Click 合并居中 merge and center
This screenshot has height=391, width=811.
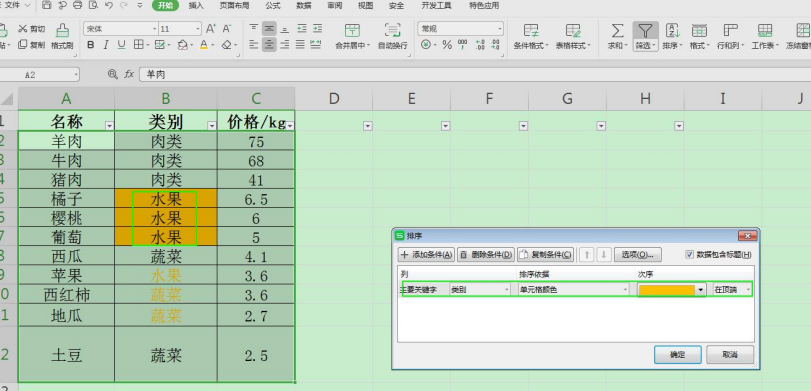coord(353,36)
